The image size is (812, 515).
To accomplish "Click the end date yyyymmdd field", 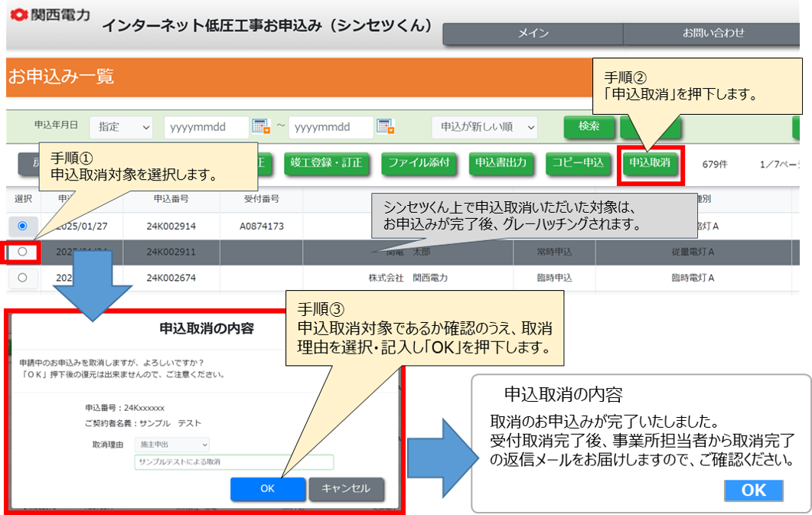I will [x=331, y=127].
